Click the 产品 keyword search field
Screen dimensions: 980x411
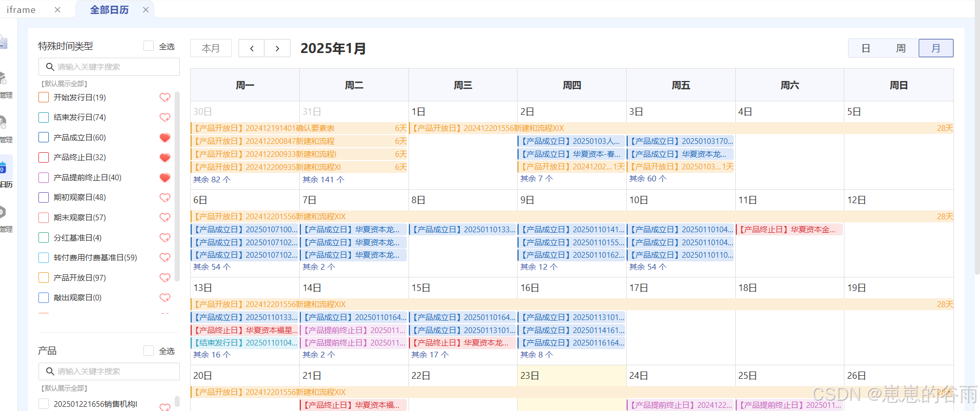point(109,371)
